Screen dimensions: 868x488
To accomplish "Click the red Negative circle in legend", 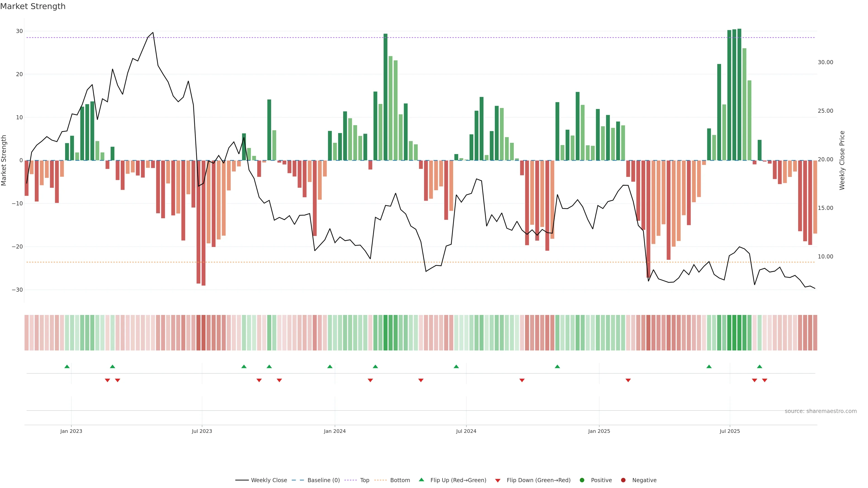I will point(623,480).
